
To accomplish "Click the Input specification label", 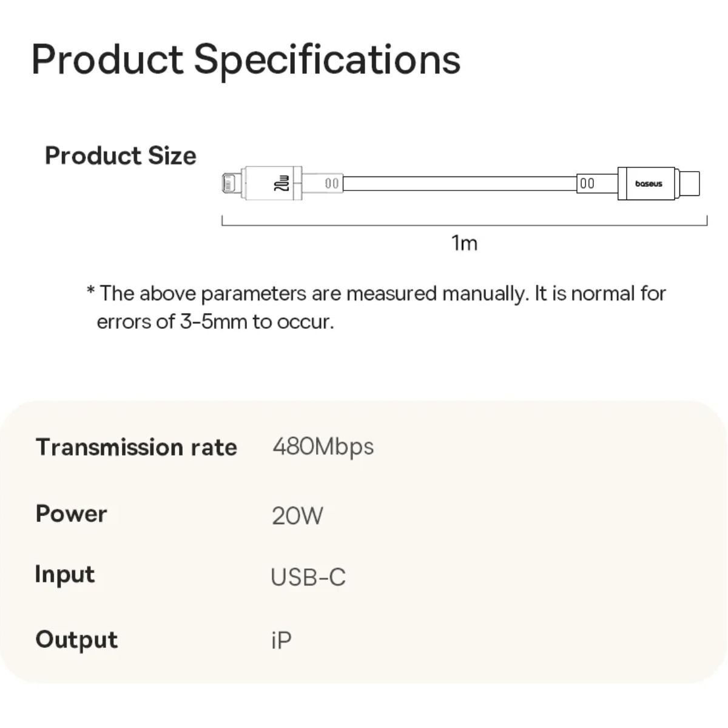I will coord(65,575).
